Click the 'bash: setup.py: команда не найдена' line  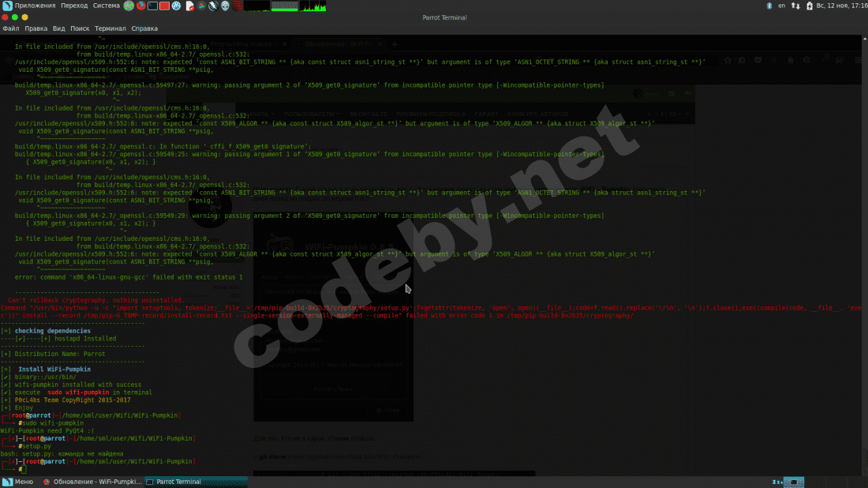tap(62, 454)
